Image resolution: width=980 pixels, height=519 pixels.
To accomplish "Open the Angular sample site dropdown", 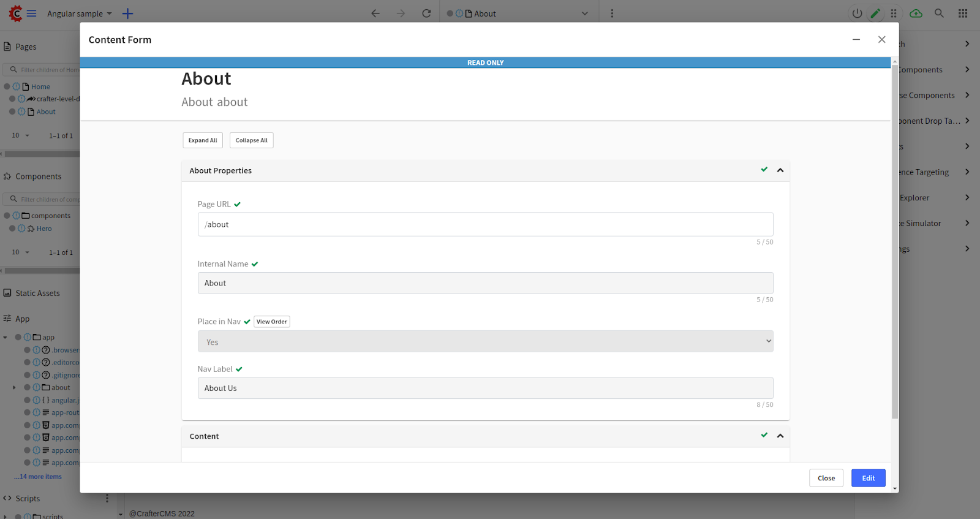I will [80, 13].
